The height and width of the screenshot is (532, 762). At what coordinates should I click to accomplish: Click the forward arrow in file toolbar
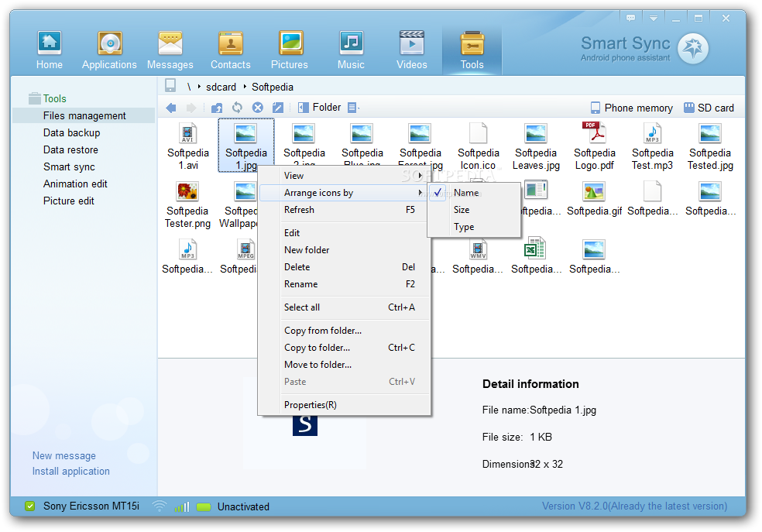(x=191, y=108)
